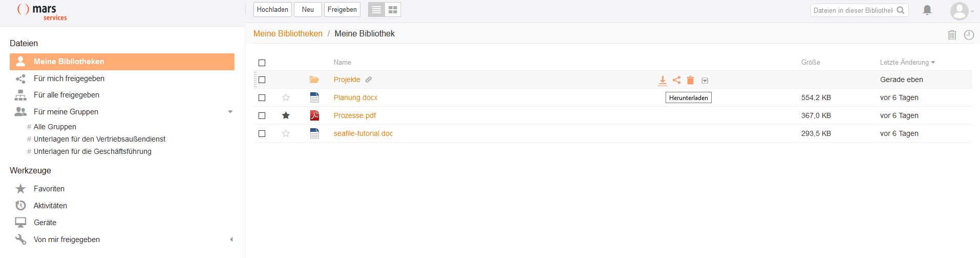Check the box next to seafile-tutorial.doc
This screenshot has height=258, width=980.
click(x=262, y=133)
